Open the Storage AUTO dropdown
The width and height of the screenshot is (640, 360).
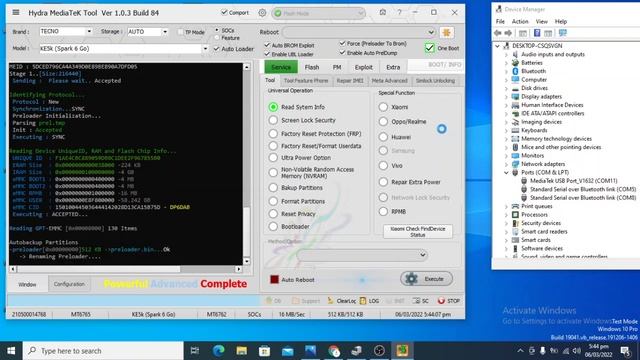tap(165, 31)
